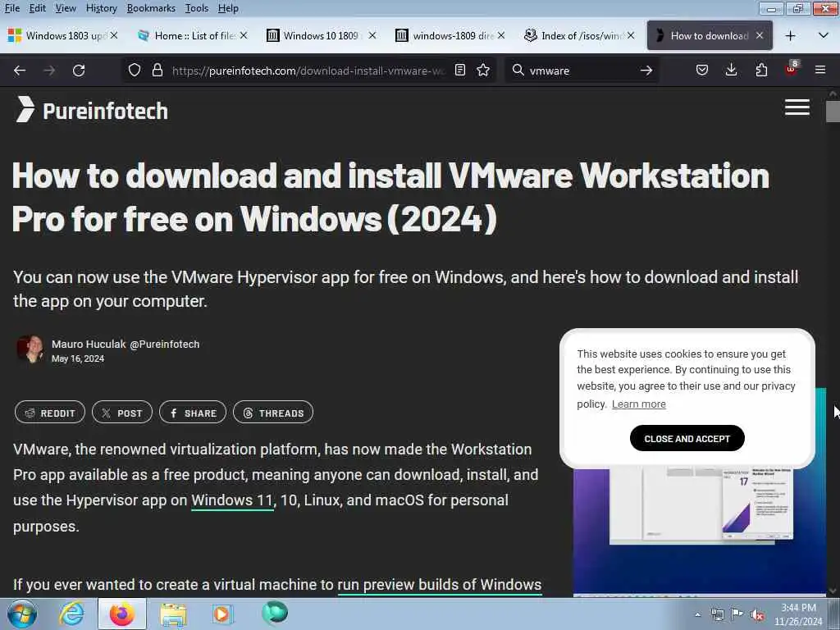Open the Pocket save icon
This screenshot has width=840, height=630.
(702, 71)
